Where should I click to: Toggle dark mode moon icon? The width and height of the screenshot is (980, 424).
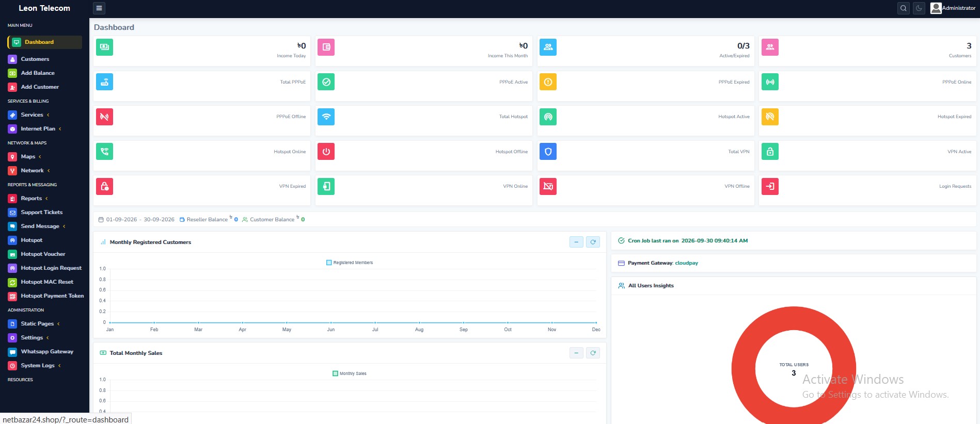[919, 8]
